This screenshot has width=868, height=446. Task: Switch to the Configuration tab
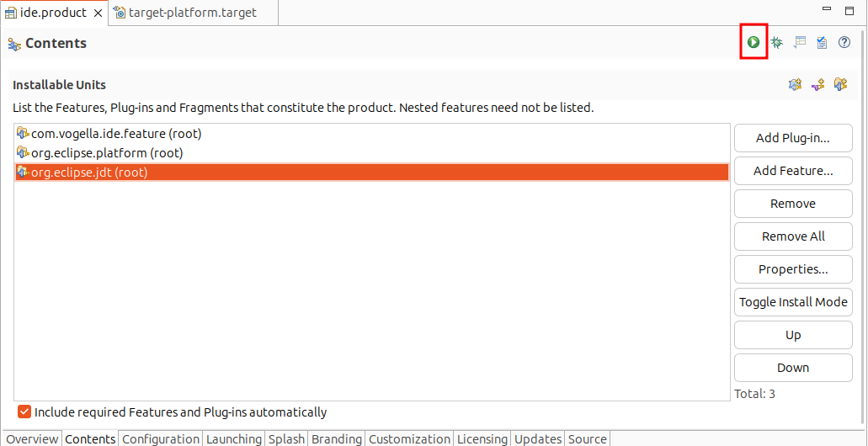point(161,439)
